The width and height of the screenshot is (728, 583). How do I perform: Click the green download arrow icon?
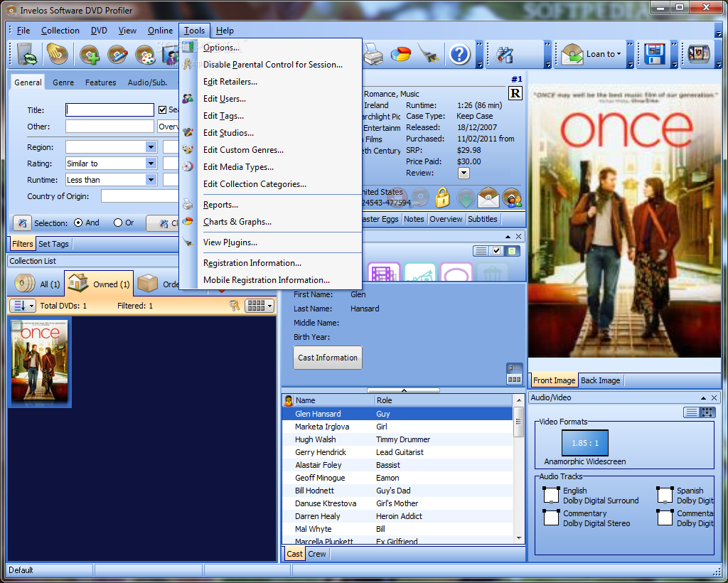coord(466,198)
